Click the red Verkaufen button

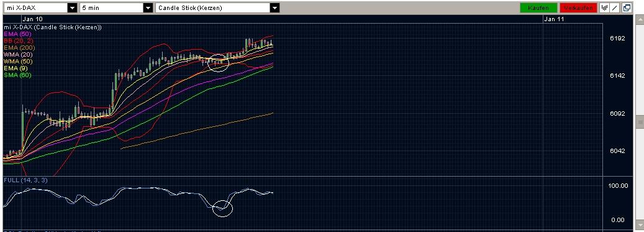578,8
